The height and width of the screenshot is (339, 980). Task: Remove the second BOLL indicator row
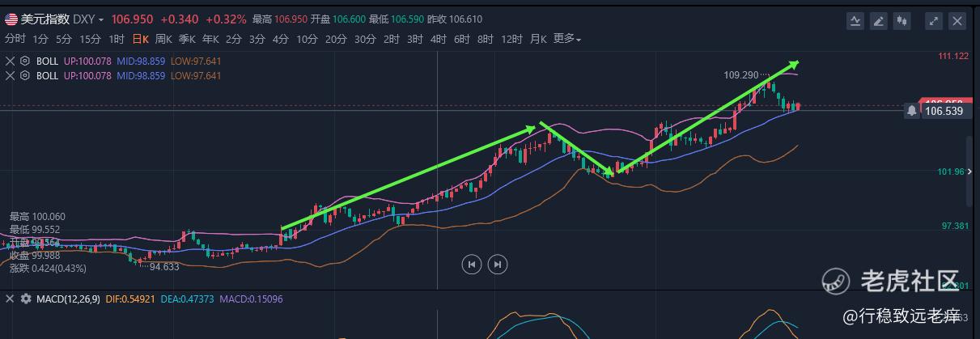click(10, 75)
